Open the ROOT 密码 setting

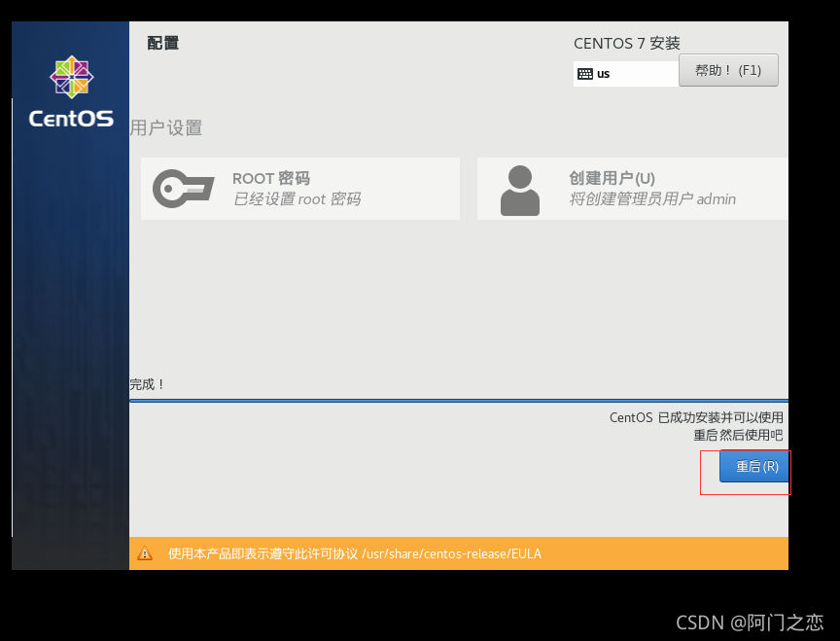click(x=300, y=189)
